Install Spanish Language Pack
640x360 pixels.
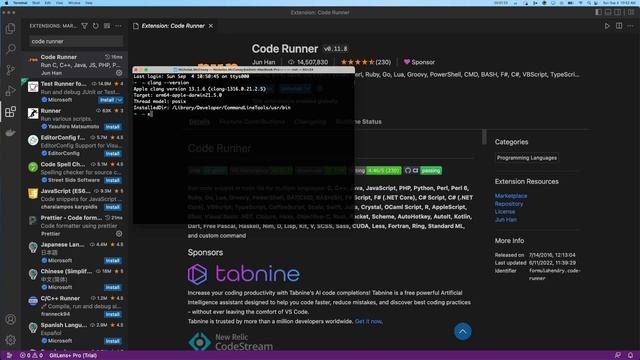coord(113,341)
